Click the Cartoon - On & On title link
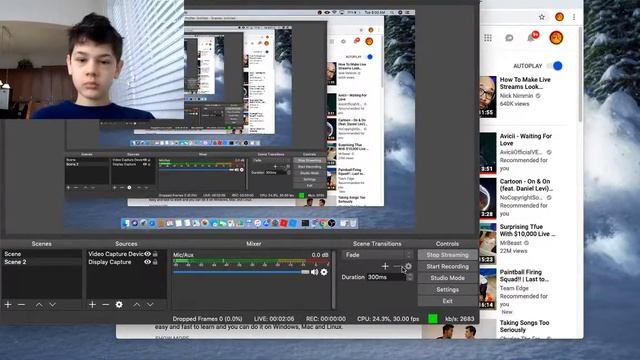 (526, 185)
